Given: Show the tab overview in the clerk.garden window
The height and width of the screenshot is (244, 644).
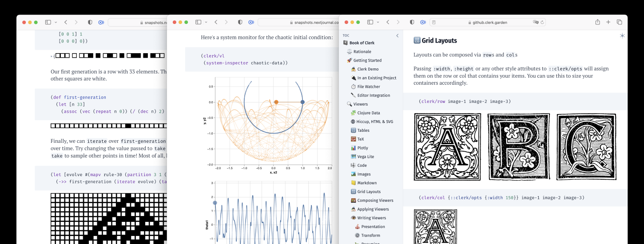Looking at the screenshot, I should tap(619, 22).
